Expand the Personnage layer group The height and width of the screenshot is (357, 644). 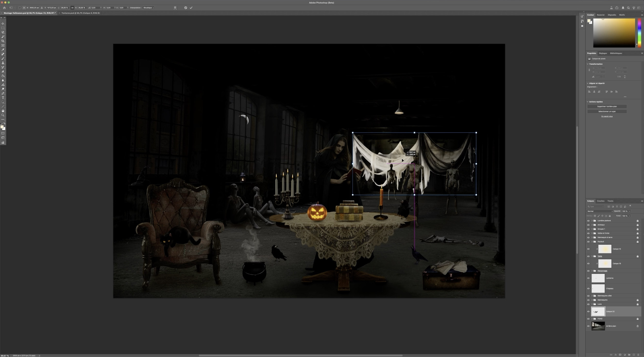point(592,271)
